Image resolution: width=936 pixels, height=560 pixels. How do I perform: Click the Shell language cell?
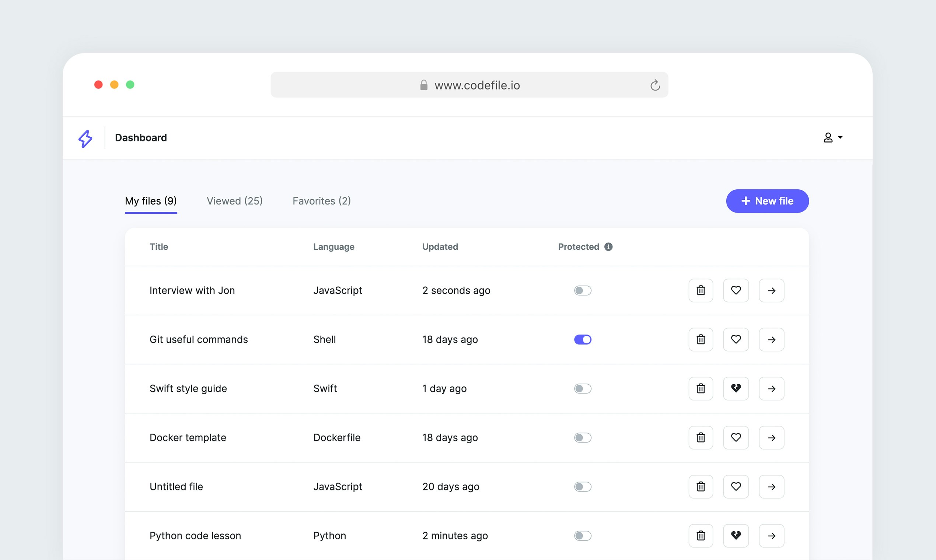coord(325,340)
